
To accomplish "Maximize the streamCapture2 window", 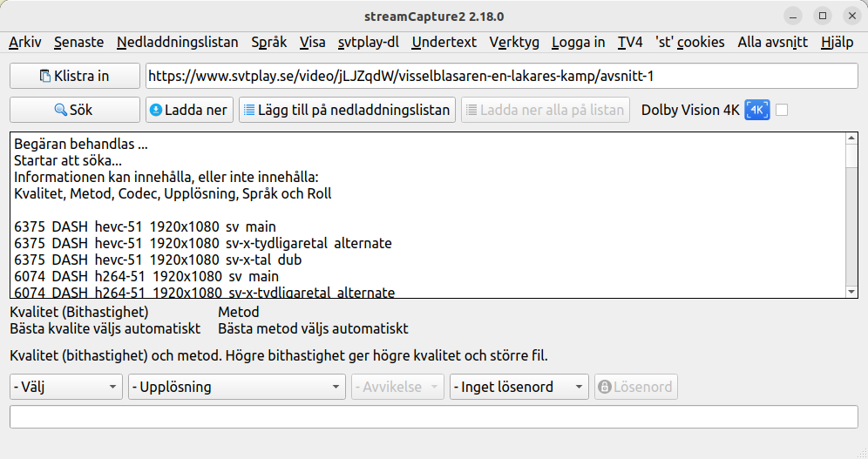I will (823, 16).
